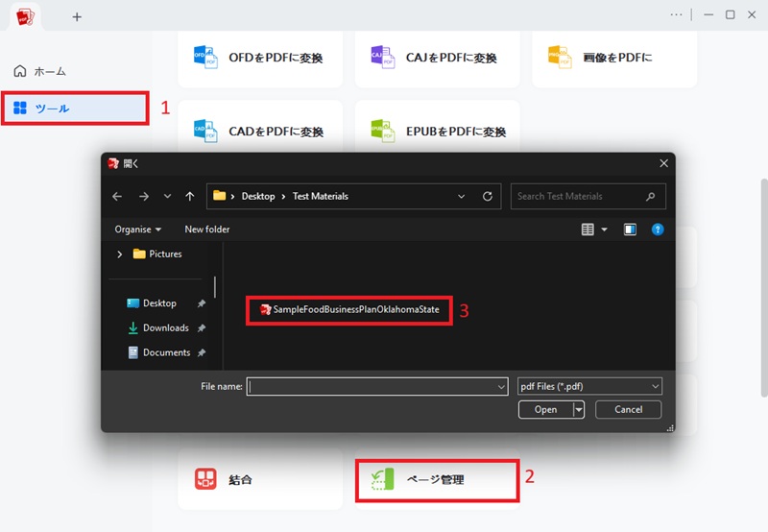
Task: Create a New folder
Action: [x=206, y=230]
